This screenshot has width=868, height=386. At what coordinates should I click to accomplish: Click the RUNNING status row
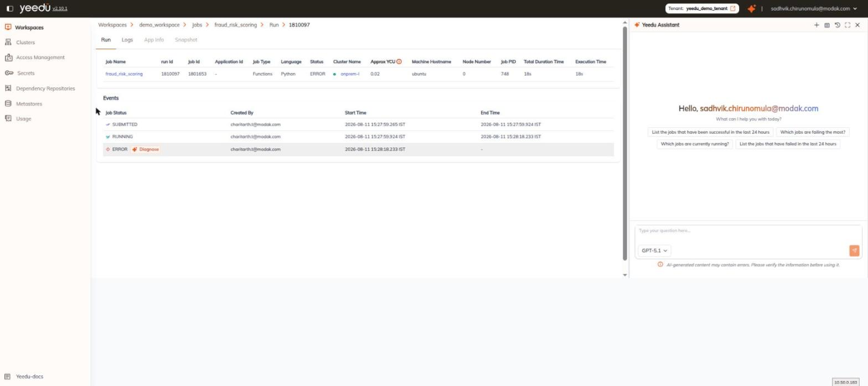[x=358, y=137]
